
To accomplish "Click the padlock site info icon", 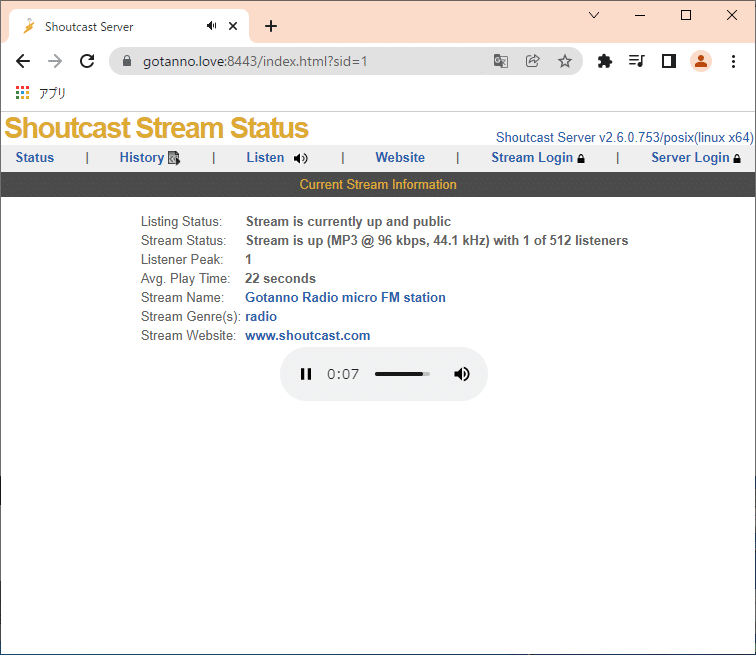I will [127, 61].
